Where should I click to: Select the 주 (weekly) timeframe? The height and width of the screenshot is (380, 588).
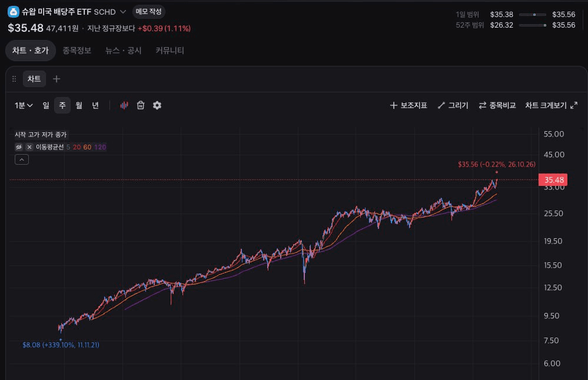click(62, 105)
